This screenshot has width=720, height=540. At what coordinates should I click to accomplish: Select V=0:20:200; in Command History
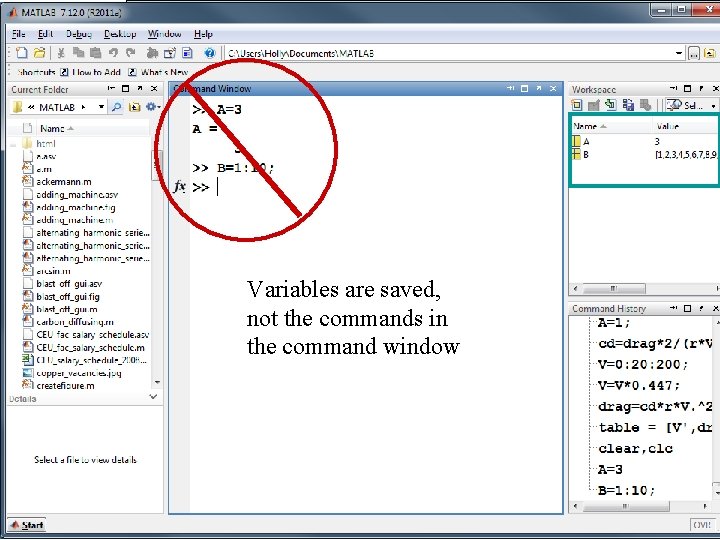coord(643,365)
